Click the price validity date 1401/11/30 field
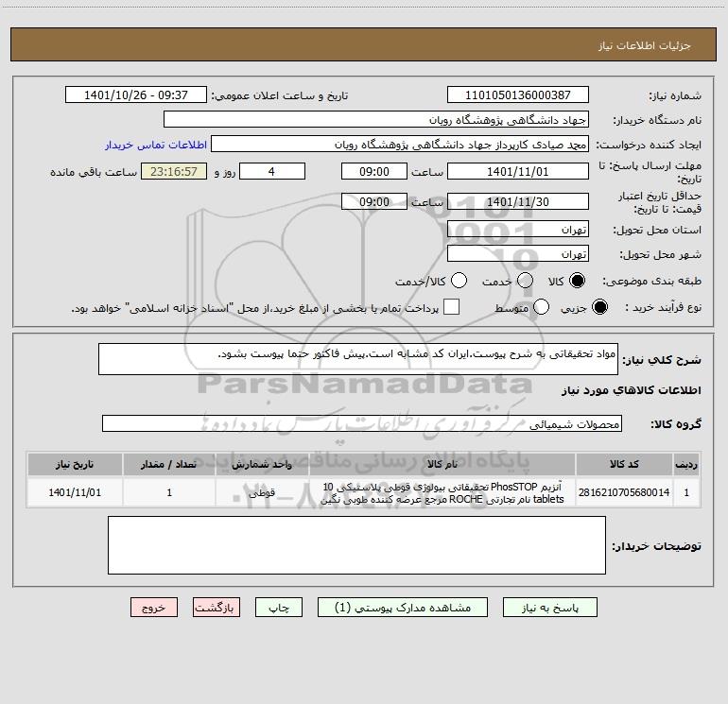 pyautogui.click(x=518, y=201)
